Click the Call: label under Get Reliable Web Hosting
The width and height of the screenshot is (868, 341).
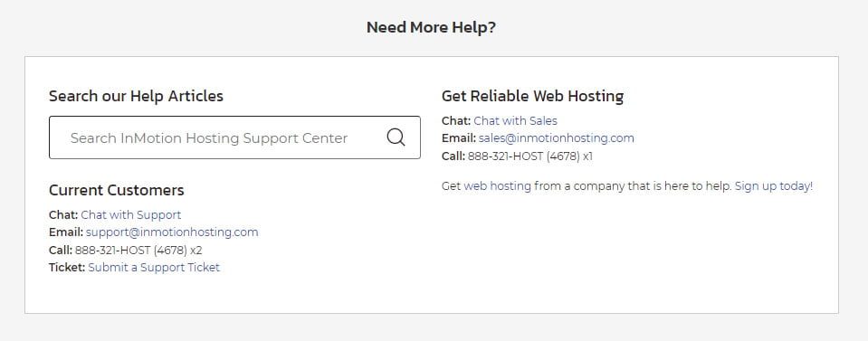click(x=453, y=156)
